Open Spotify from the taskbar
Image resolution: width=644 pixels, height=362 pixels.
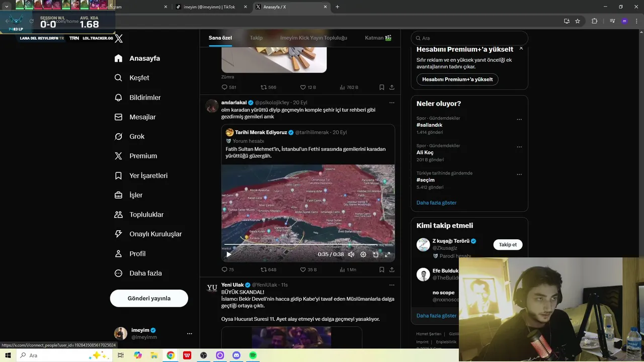coord(253,355)
